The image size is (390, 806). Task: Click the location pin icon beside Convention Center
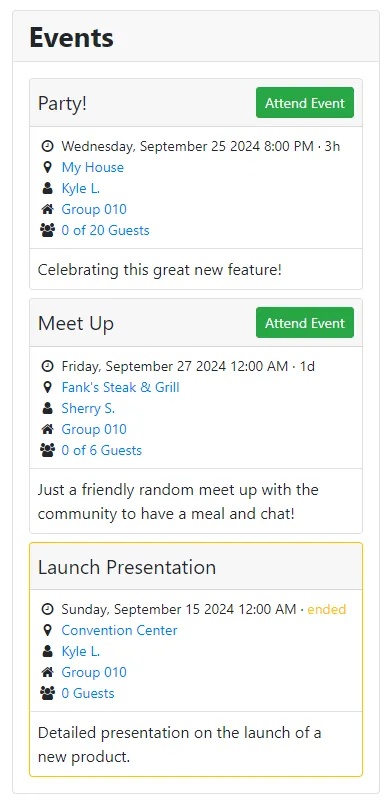point(47,631)
